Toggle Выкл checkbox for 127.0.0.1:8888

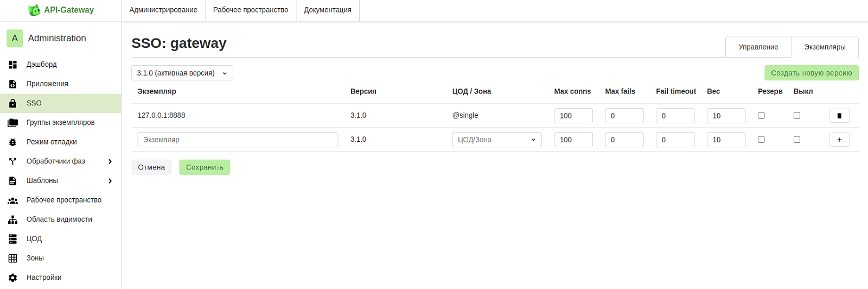[x=797, y=115]
